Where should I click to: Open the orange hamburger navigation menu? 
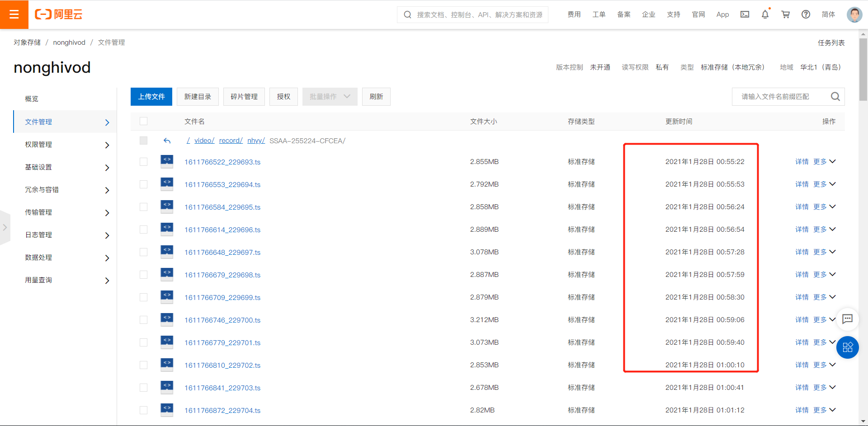[x=14, y=14]
